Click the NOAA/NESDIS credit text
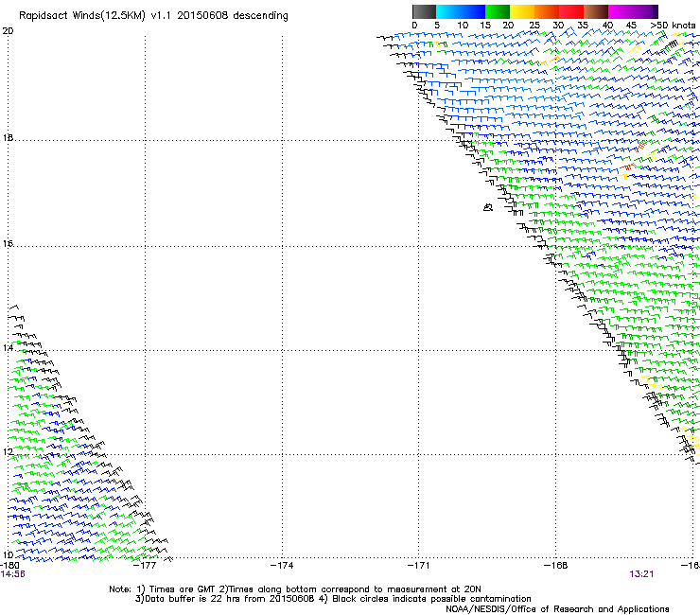This screenshot has height=615, width=700. point(557,609)
